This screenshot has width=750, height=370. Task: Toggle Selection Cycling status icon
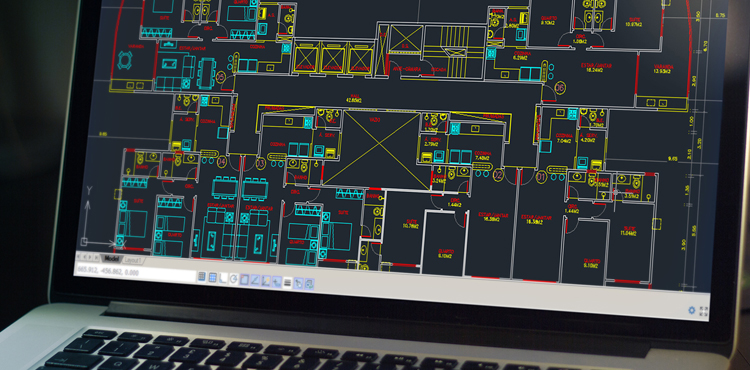(309, 284)
